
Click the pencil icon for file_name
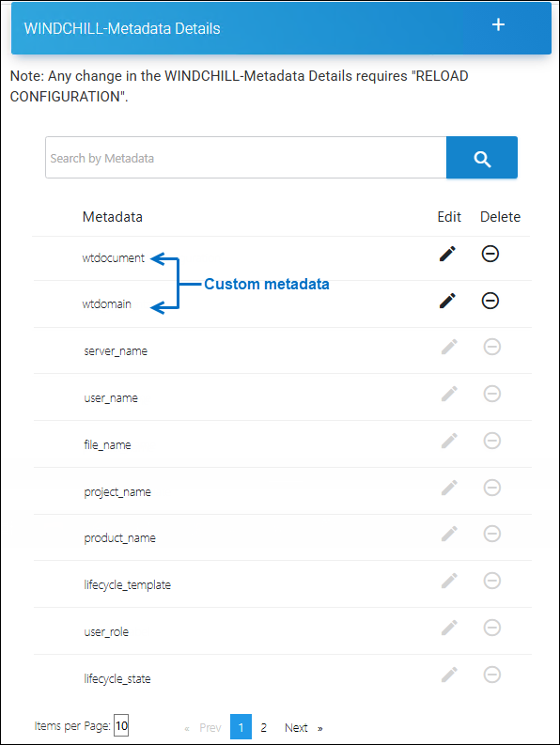449,441
